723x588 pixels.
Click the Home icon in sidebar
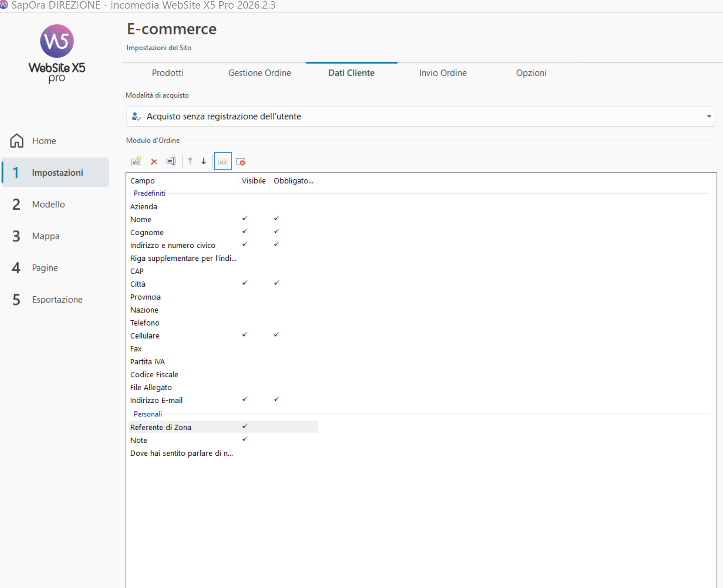coord(17,141)
